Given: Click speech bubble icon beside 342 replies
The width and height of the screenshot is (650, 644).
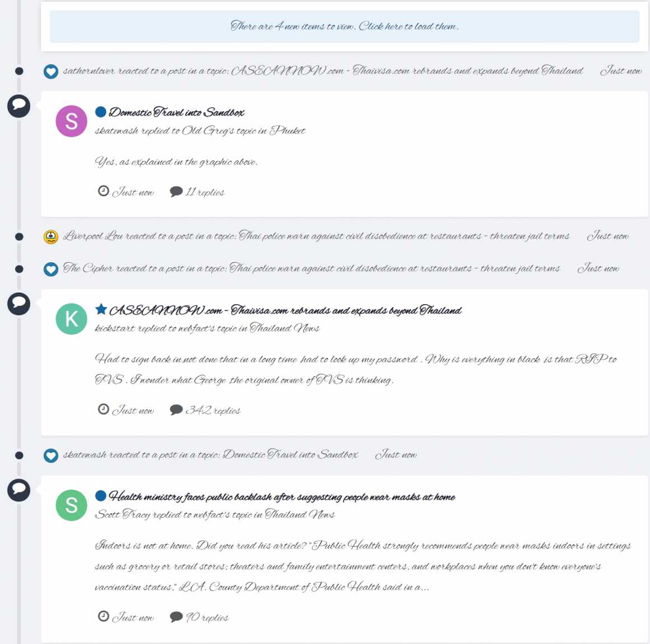Looking at the screenshot, I should click(176, 410).
